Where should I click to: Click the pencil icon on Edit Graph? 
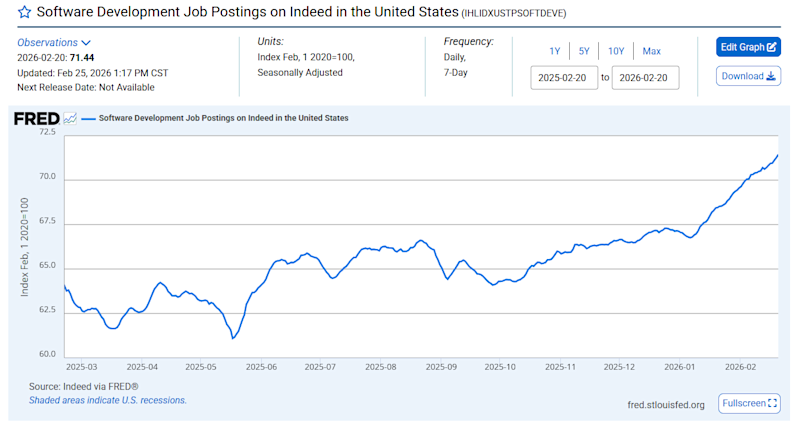click(772, 47)
